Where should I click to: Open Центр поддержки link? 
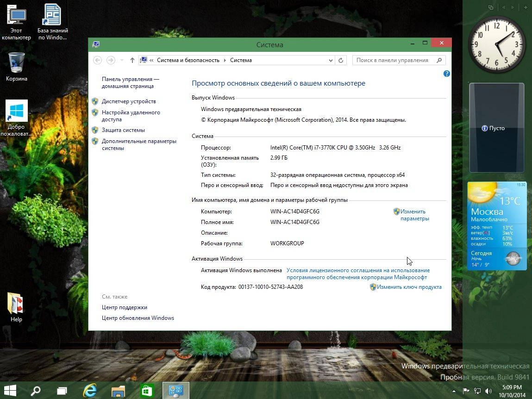coord(124,307)
